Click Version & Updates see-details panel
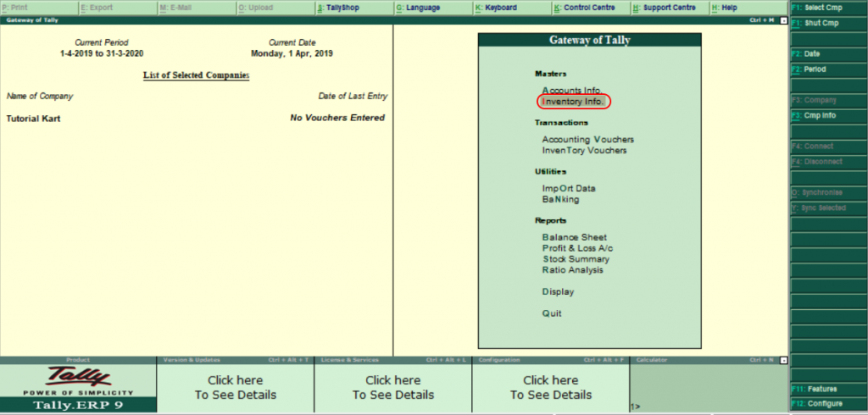The width and height of the screenshot is (868, 415). coord(236,388)
